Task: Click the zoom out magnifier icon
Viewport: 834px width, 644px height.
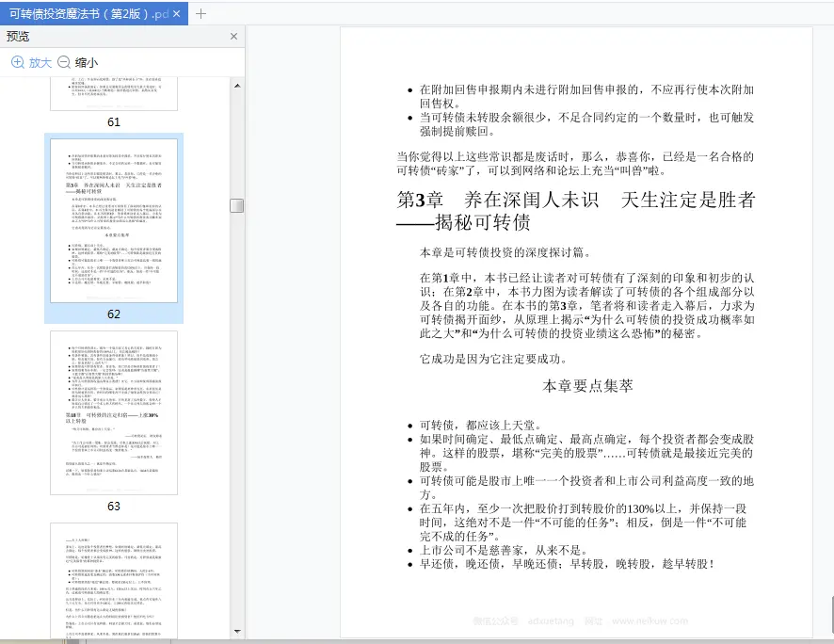Action: 64,62
